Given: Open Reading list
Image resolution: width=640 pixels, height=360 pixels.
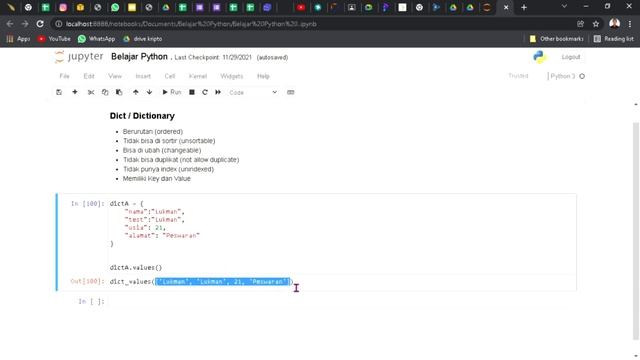Looking at the screenshot, I should [x=614, y=39].
